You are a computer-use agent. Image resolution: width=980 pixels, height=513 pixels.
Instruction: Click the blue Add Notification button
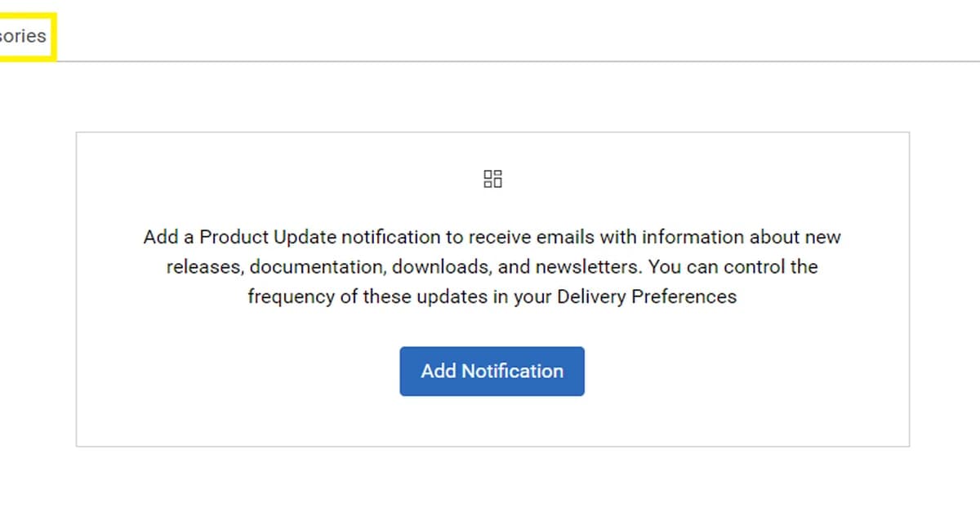click(x=492, y=371)
